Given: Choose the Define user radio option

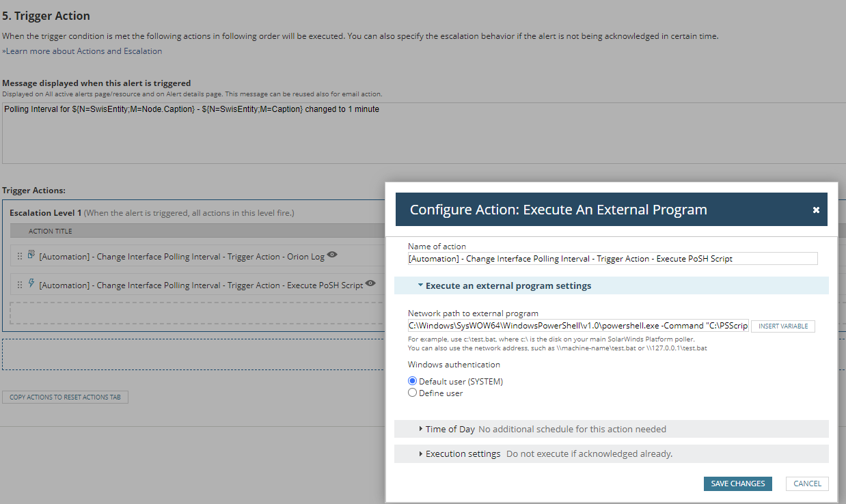Looking at the screenshot, I should pyautogui.click(x=412, y=393).
